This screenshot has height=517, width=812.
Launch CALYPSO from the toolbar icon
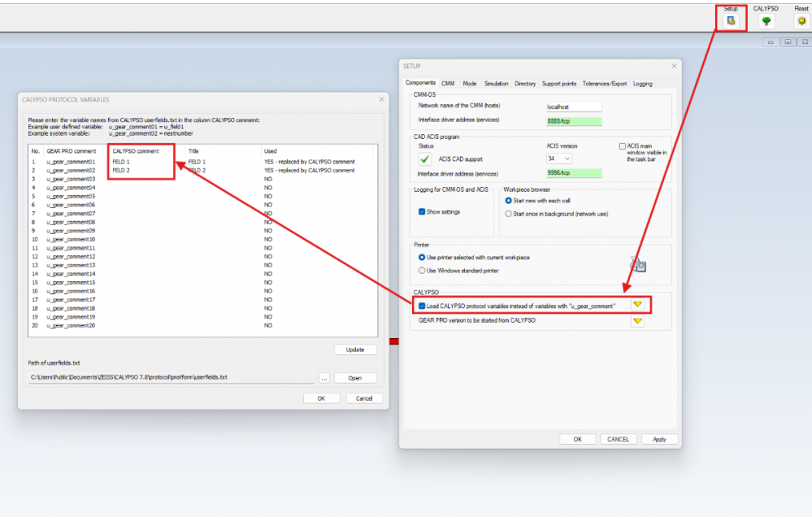(x=766, y=20)
